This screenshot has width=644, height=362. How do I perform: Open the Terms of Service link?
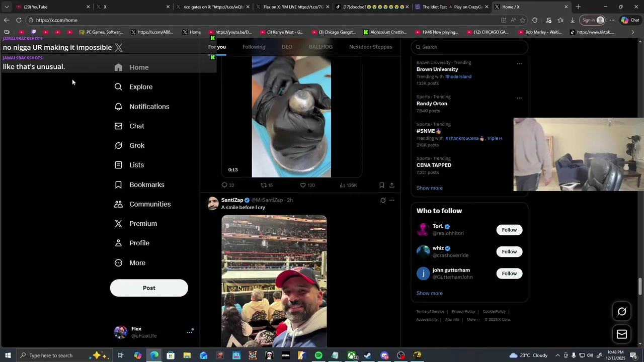point(430,312)
